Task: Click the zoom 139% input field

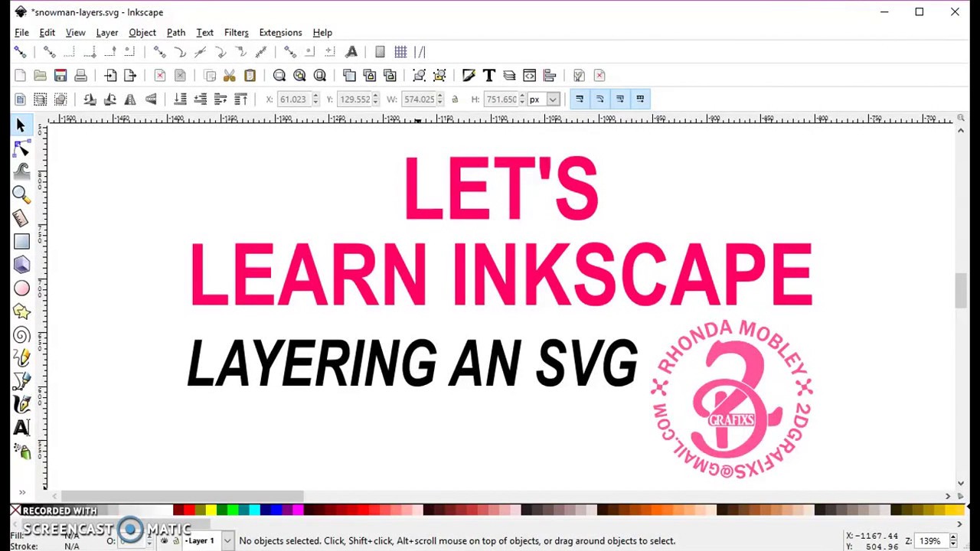Action: pyautogui.click(x=932, y=541)
